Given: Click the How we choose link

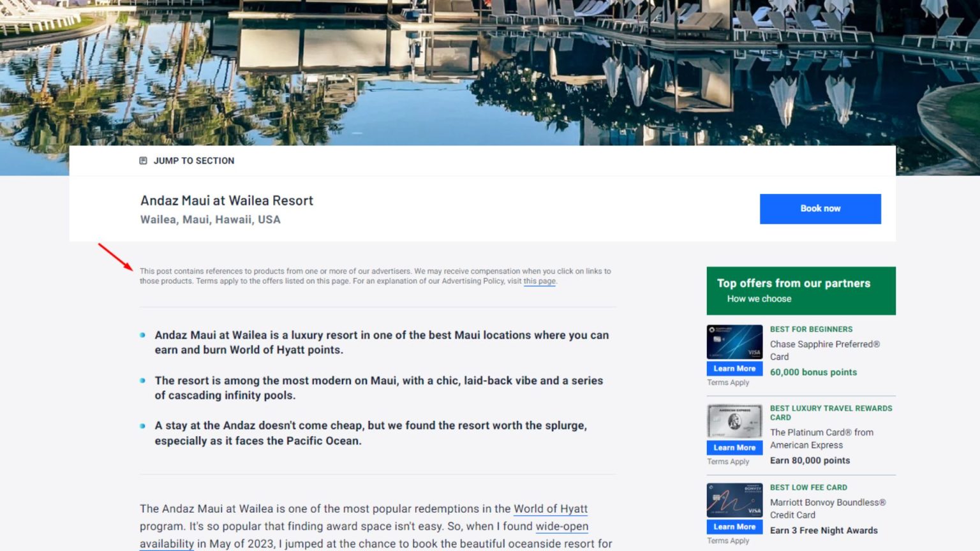Looking at the screenshot, I should pos(759,299).
